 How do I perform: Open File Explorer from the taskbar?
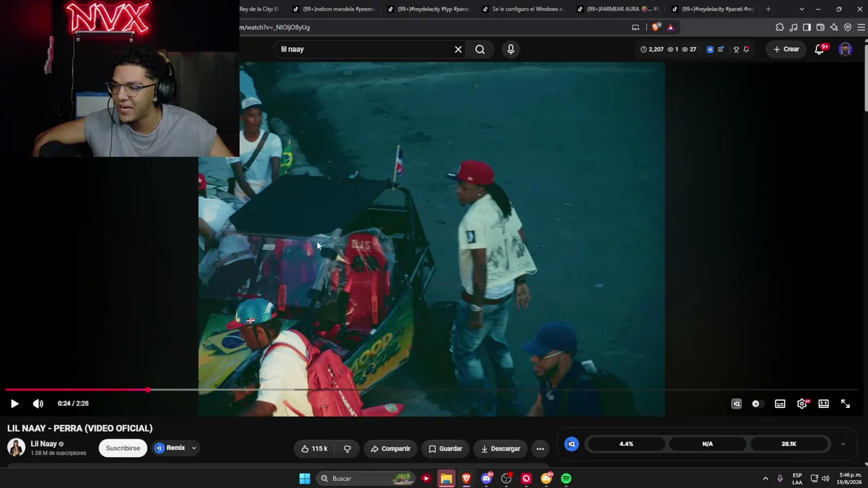click(x=446, y=479)
